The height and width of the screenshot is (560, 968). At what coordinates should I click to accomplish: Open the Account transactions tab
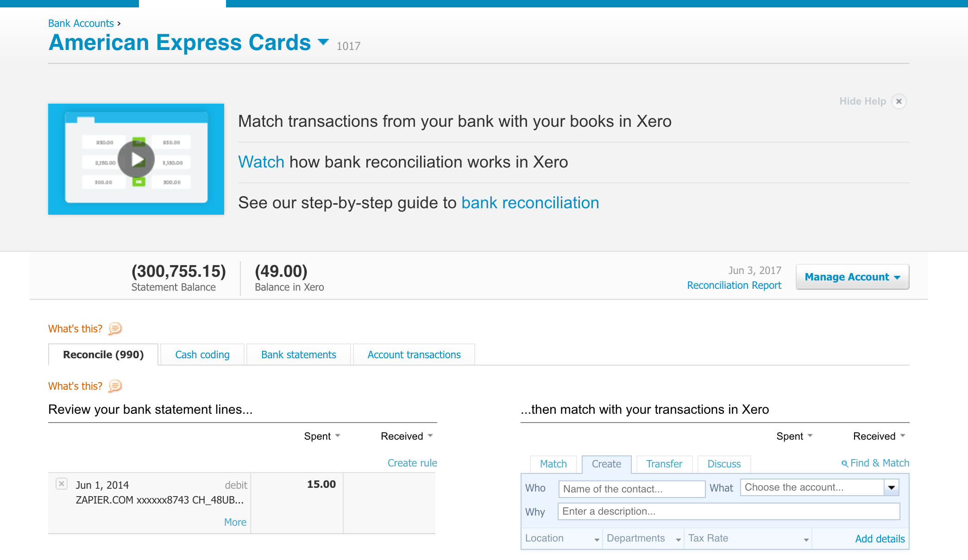pyautogui.click(x=414, y=355)
